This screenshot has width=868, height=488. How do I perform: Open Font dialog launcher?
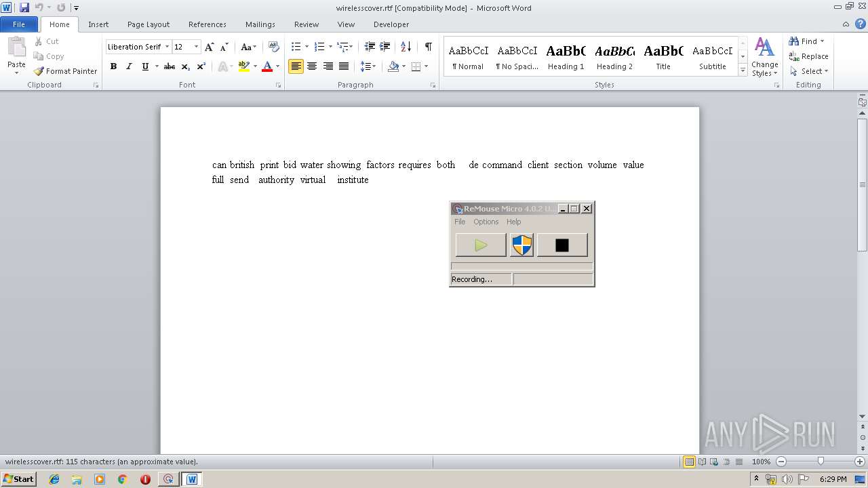pos(279,85)
